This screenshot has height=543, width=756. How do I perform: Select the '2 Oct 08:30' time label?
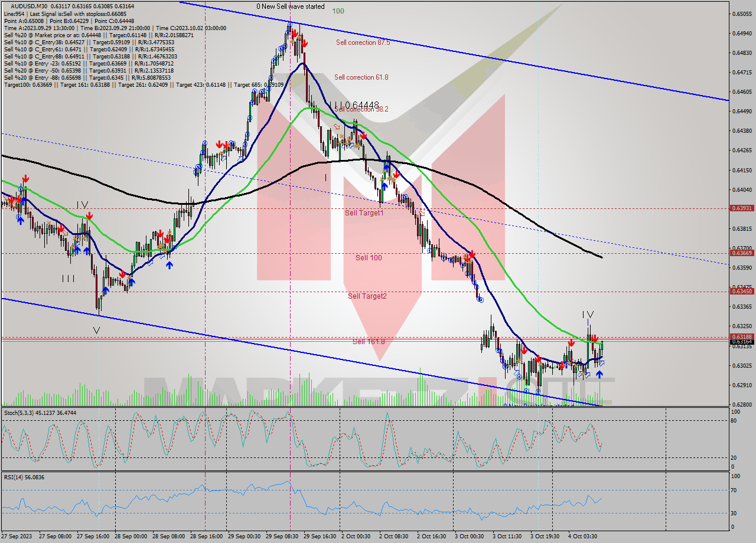click(x=393, y=536)
